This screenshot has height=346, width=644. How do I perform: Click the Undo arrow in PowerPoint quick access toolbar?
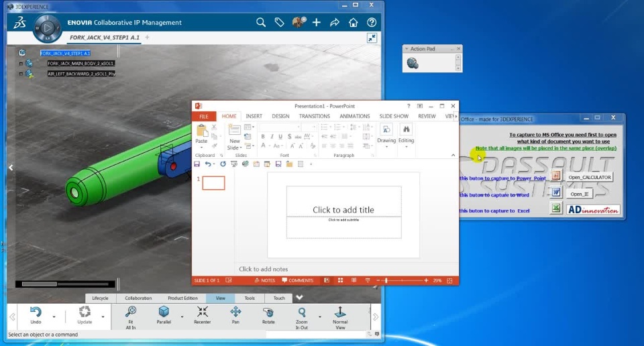point(208,164)
